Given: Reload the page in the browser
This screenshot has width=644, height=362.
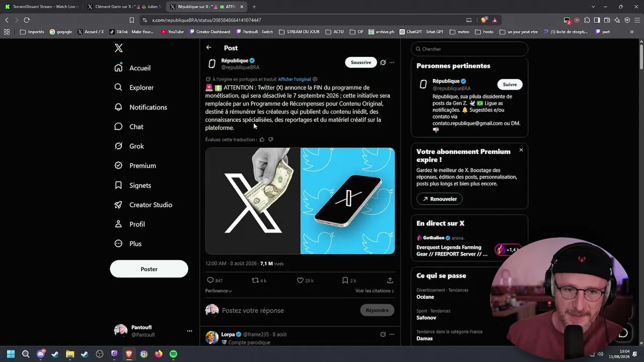Looking at the screenshot, I should (27, 20).
